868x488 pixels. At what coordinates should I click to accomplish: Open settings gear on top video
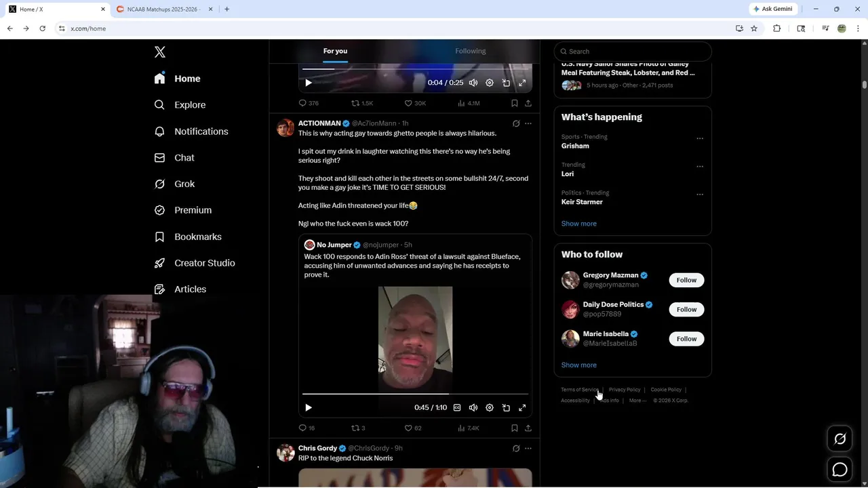[x=490, y=83]
